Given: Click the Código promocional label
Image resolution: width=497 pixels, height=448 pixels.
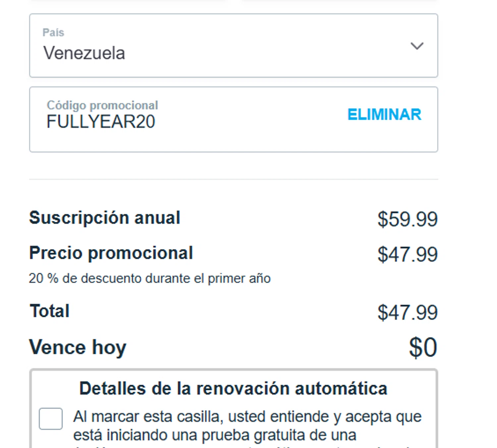Looking at the screenshot, I should (102, 105).
